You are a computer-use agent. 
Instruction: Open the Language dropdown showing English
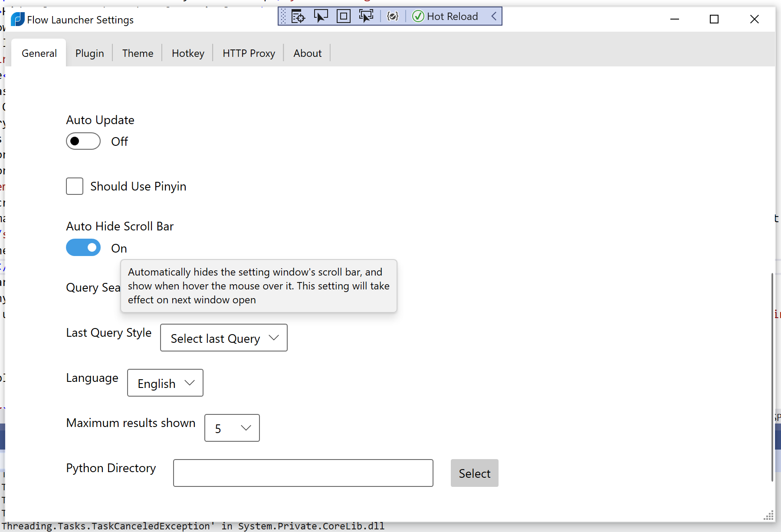(165, 383)
